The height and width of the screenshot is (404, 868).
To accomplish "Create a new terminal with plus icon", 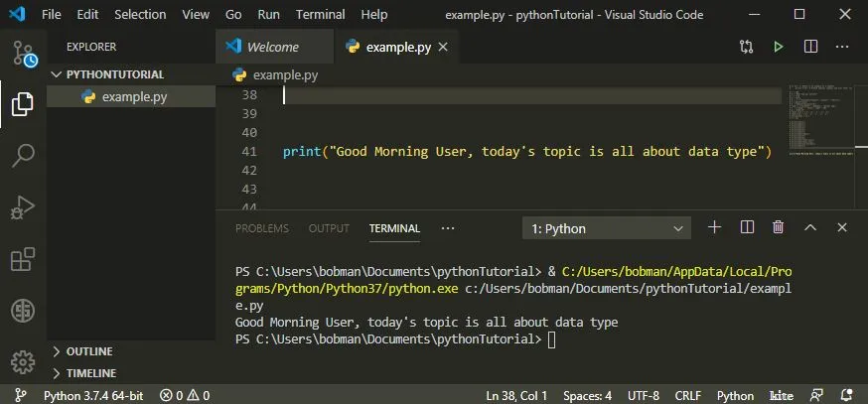I will (715, 227).
